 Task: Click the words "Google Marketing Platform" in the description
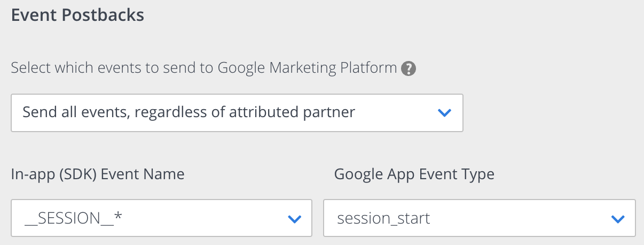tap(307, 68)
